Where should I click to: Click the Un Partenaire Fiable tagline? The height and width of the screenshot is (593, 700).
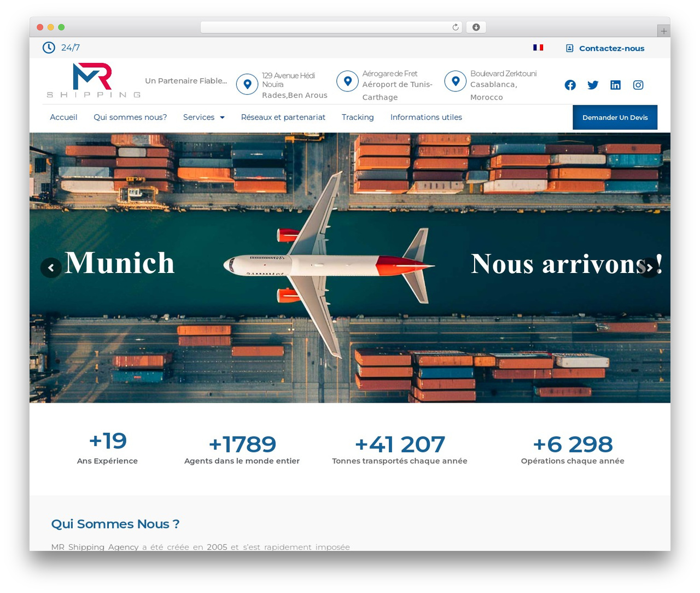[186, 80]
